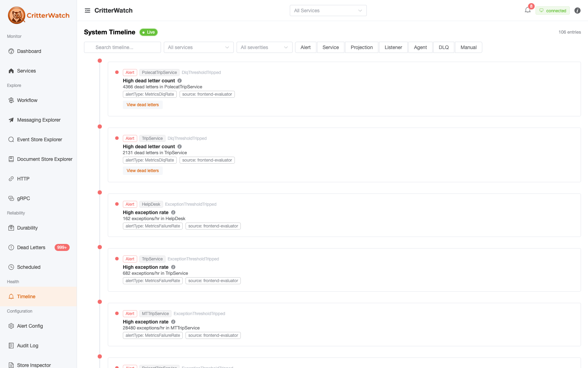Click info icon beside TripService High exception rate
The width and height of the screenshot is (588, 368).
(x=173, y=267)
